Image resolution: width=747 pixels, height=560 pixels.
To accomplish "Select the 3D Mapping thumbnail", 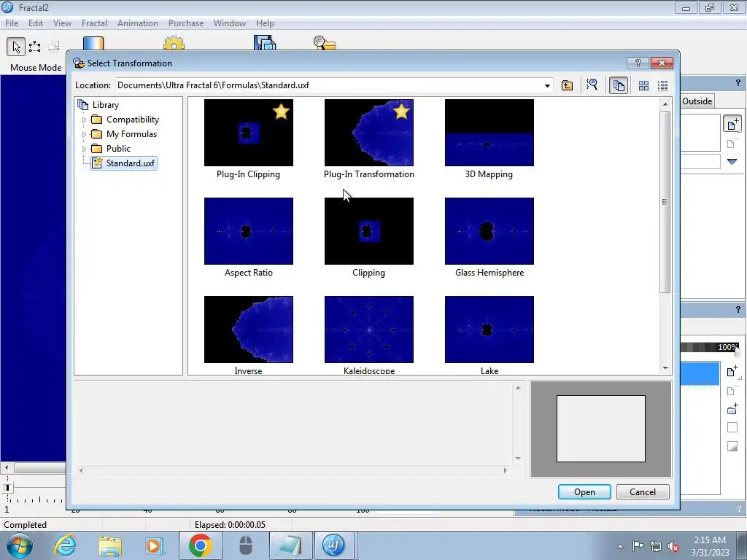I will (489, 133).
